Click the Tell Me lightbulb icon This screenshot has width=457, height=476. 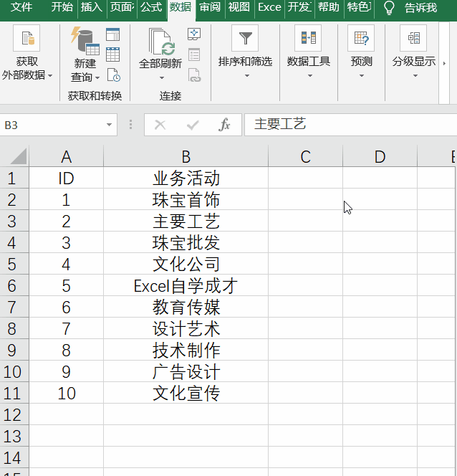(x=389, y=8)
